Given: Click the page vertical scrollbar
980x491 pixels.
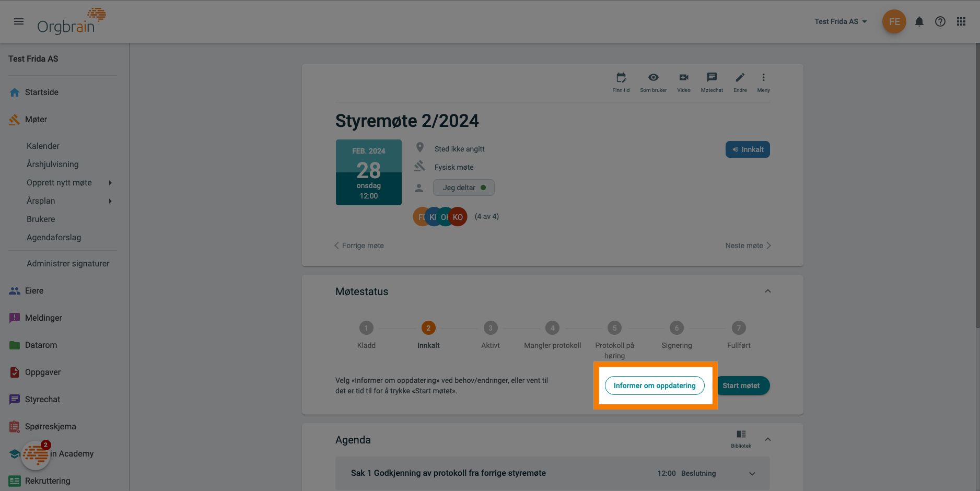Looking at the screenshot, I should coord(977,185).
